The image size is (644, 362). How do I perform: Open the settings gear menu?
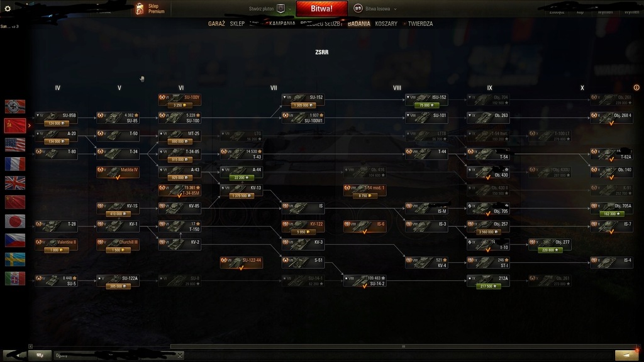[8, 8]
